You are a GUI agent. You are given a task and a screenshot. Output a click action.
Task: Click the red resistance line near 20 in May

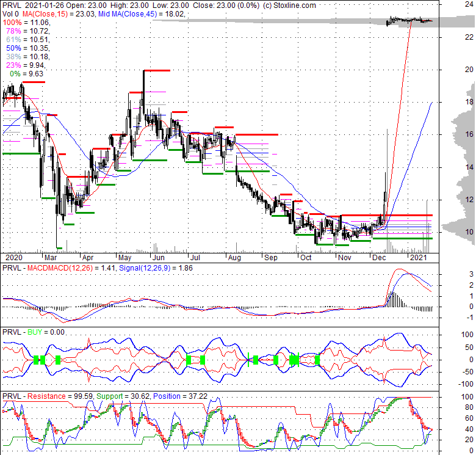(x=157, y=70)
